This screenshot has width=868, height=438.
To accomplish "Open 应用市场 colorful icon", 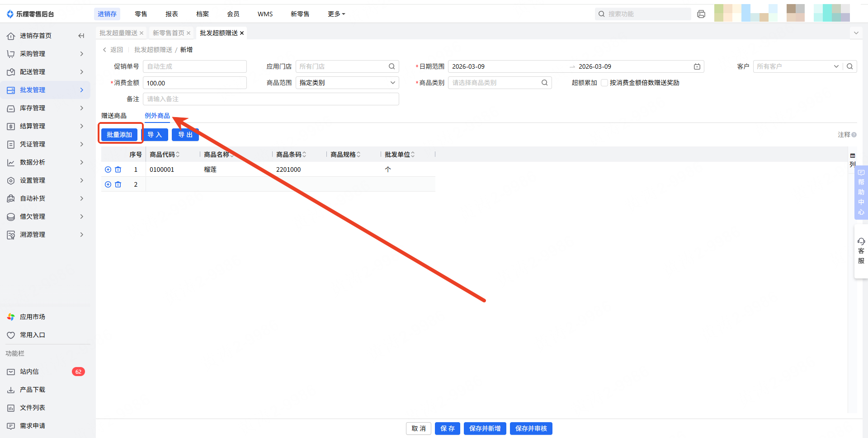I will (11, 317).
